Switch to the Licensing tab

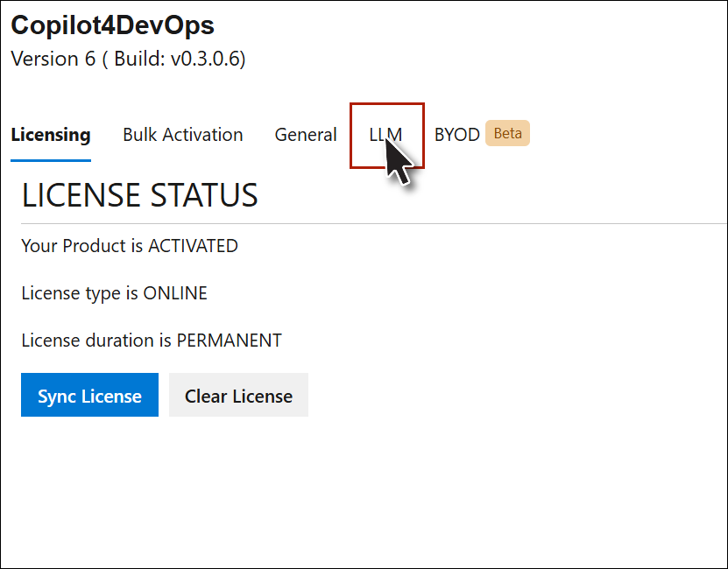tap(51, 135)
